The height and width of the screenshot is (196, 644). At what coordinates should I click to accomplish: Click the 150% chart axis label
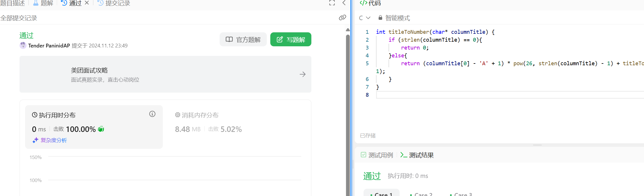pyautogui.click(x=36, y=157)
